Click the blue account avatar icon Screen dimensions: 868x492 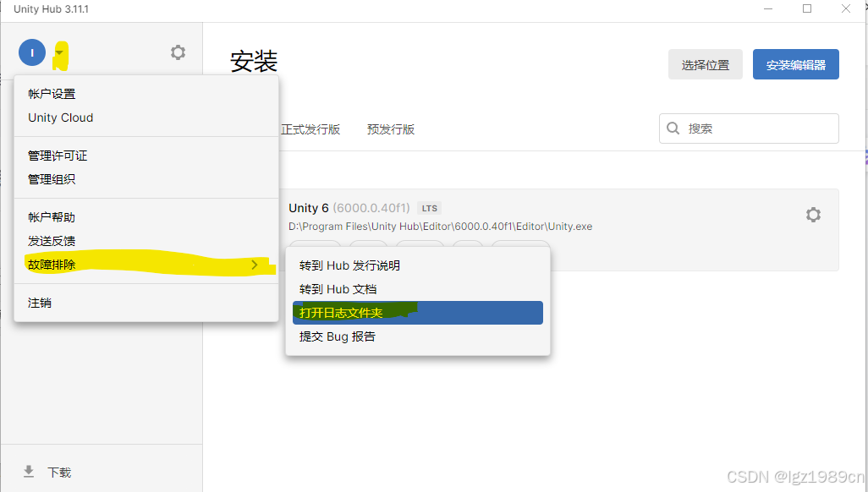[x=32, y=52]
